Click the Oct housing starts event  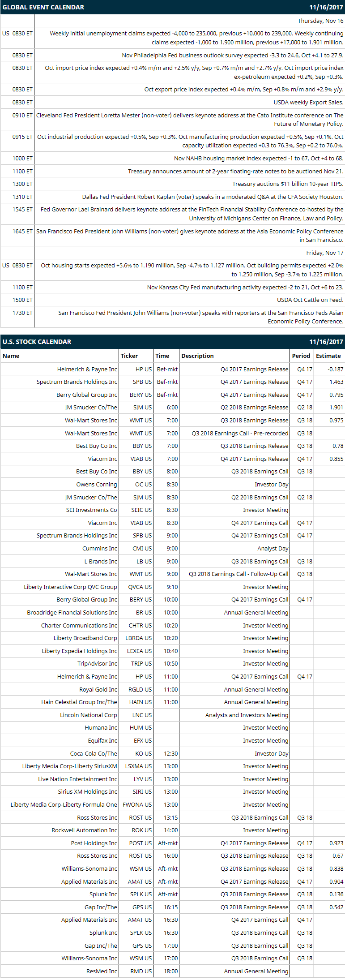tap(192, 270)
